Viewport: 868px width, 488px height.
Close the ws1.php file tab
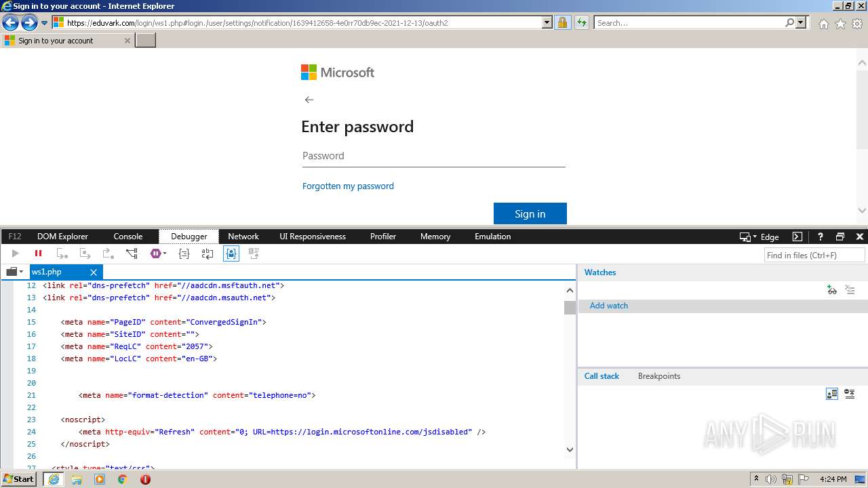point(94,272)
